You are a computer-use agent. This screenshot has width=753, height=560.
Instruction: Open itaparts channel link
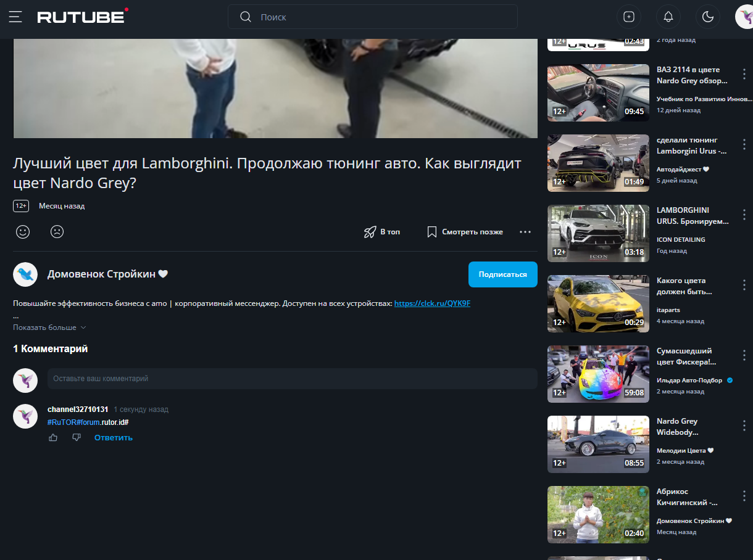pyautogui.click(x=668, y=310)
